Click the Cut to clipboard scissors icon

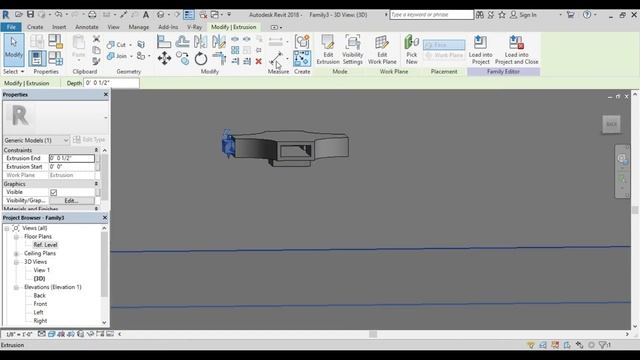(96, 39)
